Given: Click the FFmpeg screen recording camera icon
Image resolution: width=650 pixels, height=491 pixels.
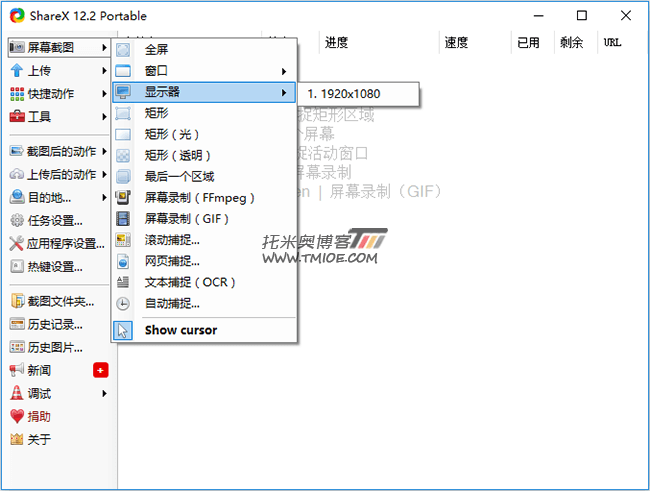Looking at the screenshot, I should (123, 198).
